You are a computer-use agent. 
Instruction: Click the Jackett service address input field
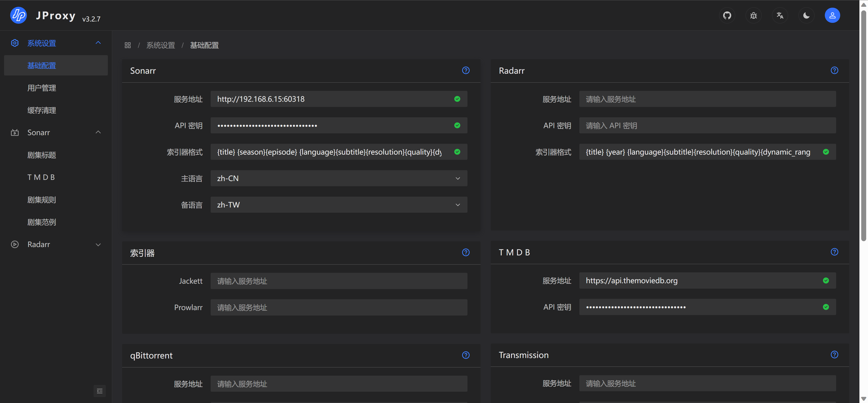338,281
